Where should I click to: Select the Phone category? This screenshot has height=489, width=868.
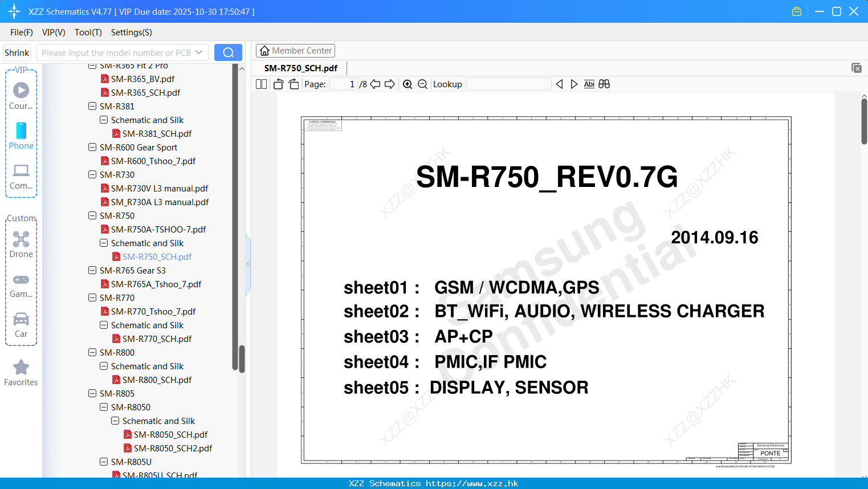[21, 136]
